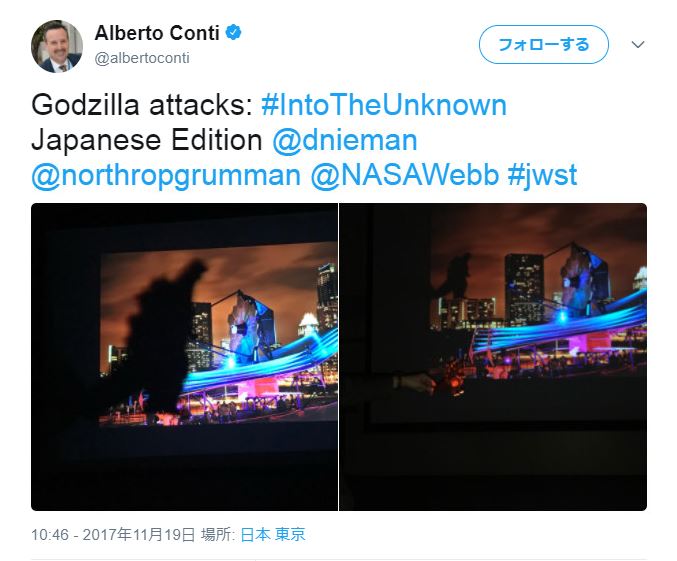This screenshot has width=677, height=561.
Task: View the right projected screen photo
Action: click(x=493, y=357)
